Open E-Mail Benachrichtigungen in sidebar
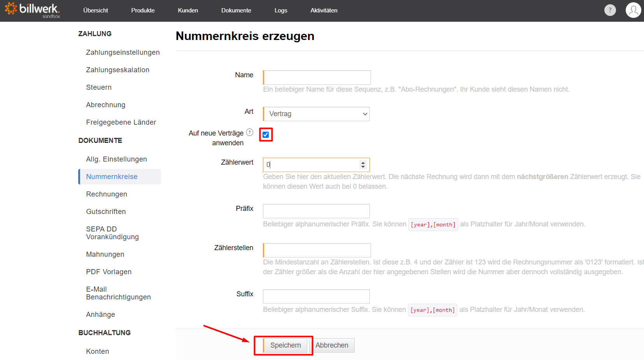The height and width of the screenshot is (360, 644). pos(119,293)
